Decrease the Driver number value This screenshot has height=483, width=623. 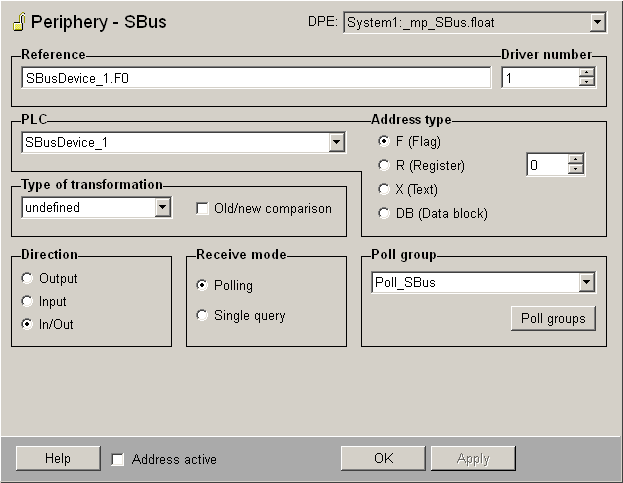pos(586,82)
